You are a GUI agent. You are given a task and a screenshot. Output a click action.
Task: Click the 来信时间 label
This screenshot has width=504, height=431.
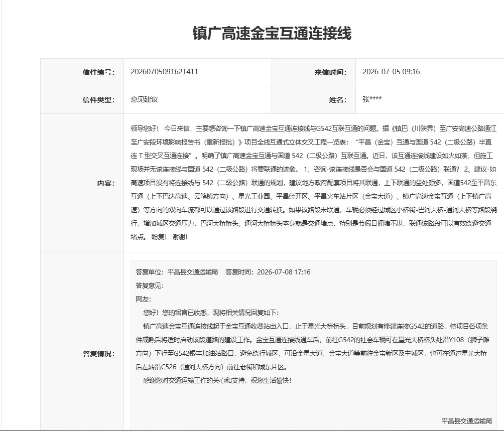click(330, 72)
